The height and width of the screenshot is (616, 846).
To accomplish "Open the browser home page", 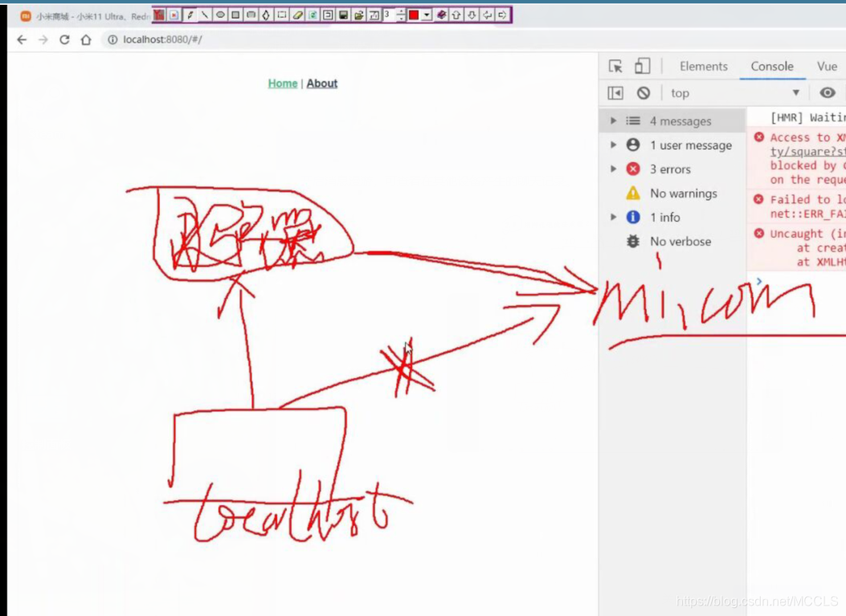I will 86,39.
